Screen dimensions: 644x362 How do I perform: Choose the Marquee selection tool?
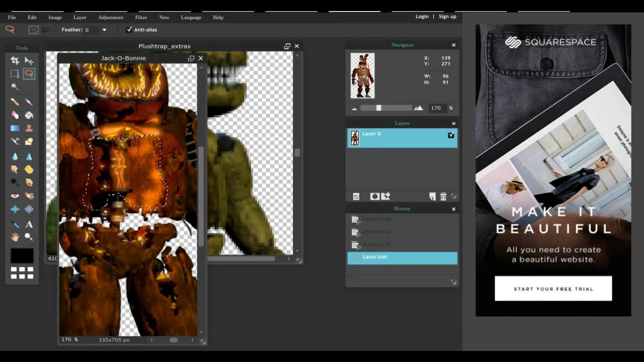click(15, 74)
